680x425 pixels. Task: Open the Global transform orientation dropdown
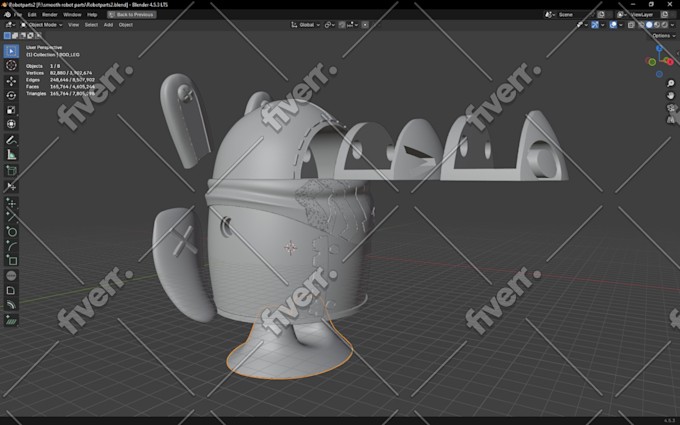tap(306, 25)
